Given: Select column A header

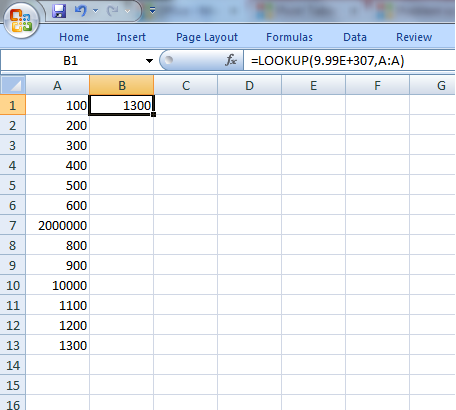Looking at the screenshot, I should click(57, 85).
